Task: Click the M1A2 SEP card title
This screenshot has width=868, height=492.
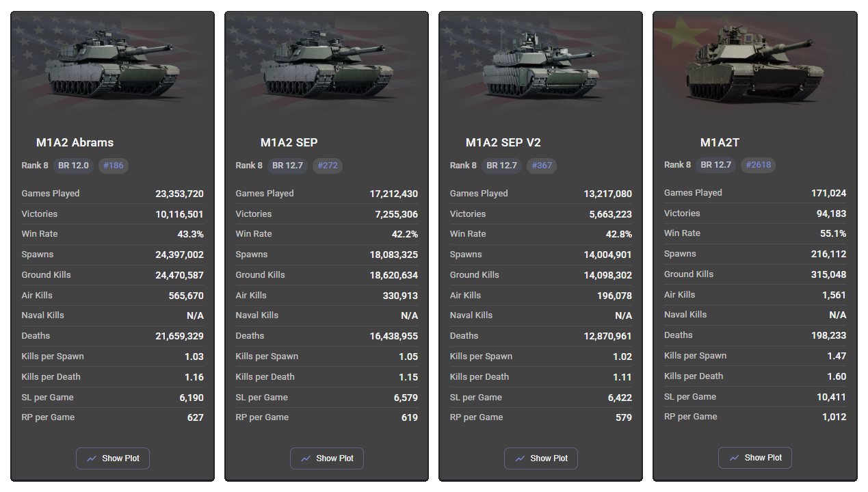Action: point(289,143)
